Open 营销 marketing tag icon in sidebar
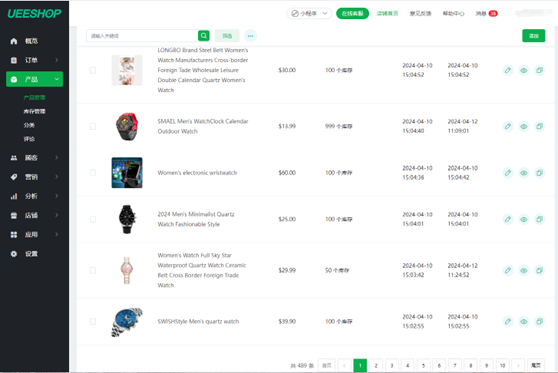The width and height of the screenshot is (558, 373). (x=14, y=177)
